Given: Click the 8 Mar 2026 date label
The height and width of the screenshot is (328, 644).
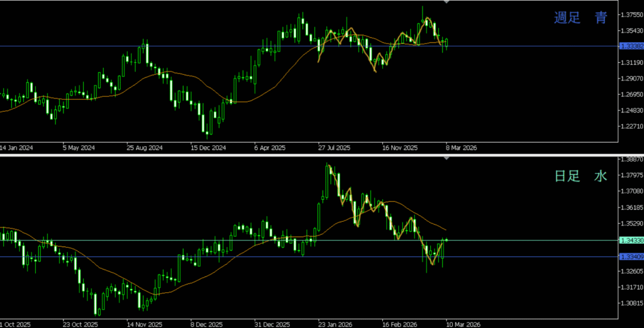Looking at the screenshot, I should (x=461, y=148).
